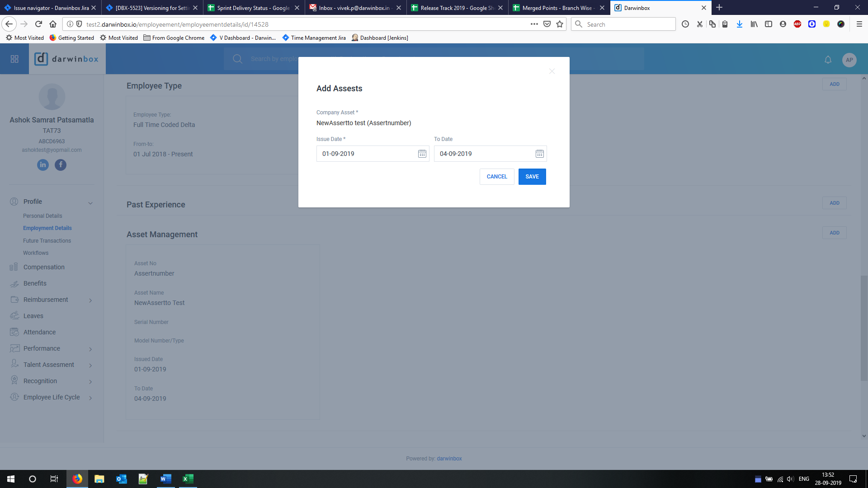Open the Issue Date calendar picker
The height and width of the screenshot is (488, 868).
422,154
